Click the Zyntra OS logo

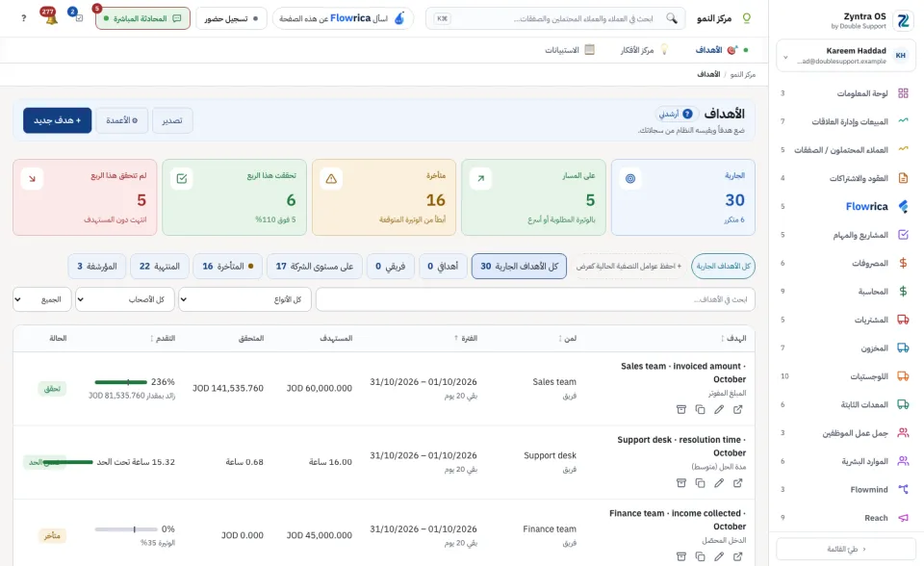click(x=903, y=21)
